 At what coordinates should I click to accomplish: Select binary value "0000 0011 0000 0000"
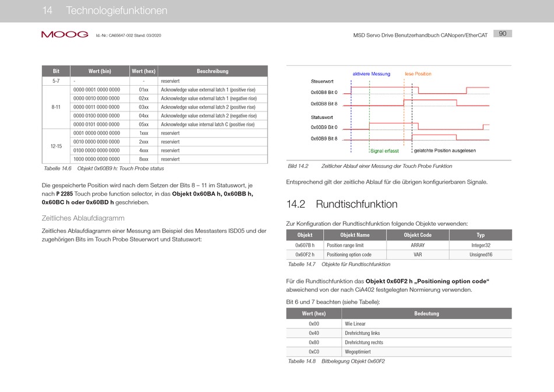pyautogui.click(x=96, y=107)
